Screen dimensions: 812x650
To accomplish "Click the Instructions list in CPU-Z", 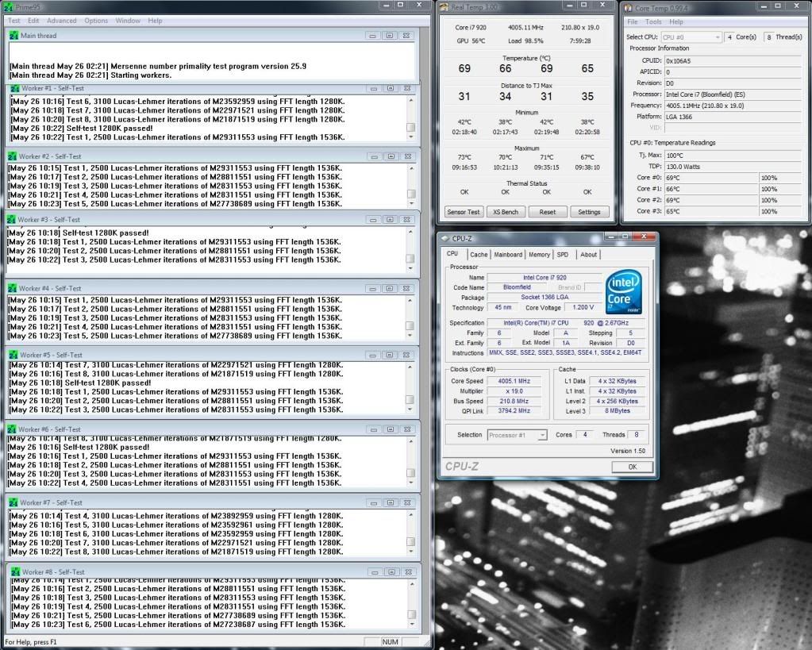I will 565,353.
